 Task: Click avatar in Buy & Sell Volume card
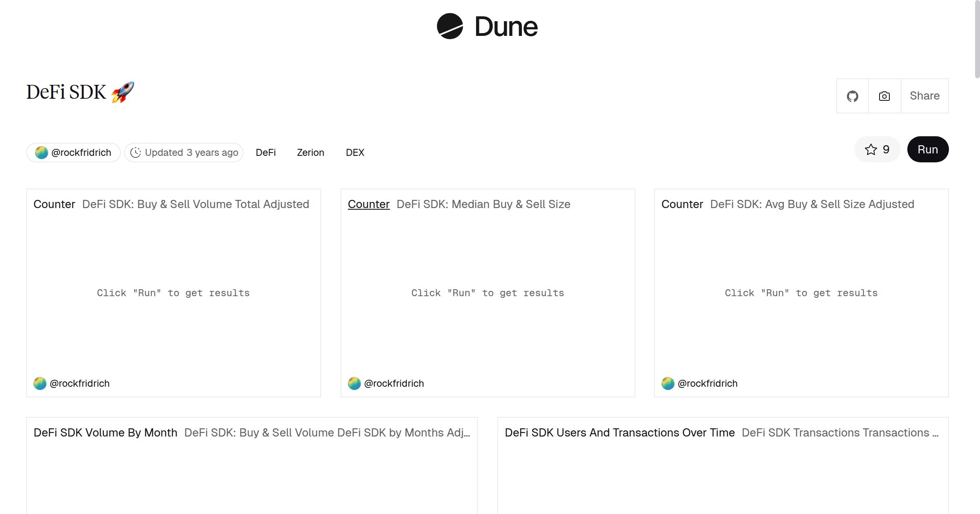[x=40, y=383]
